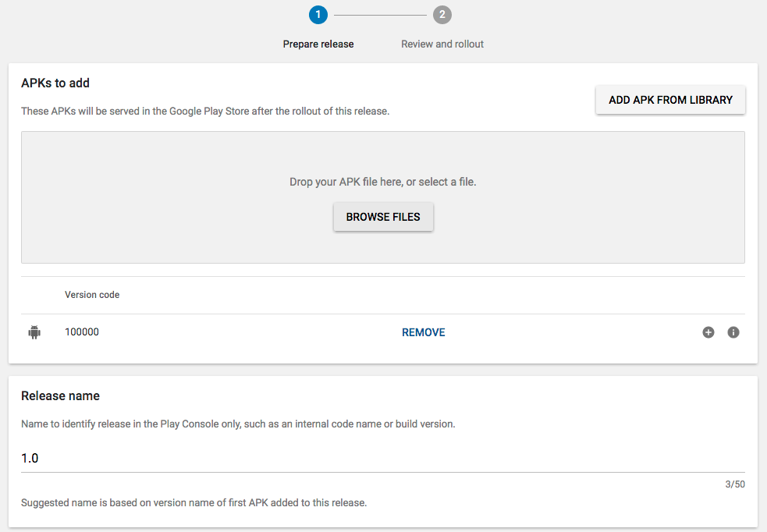The image size is (767, 532).
Task: Click the BROWSE FILES button
Action: click(x=383, y=217)
